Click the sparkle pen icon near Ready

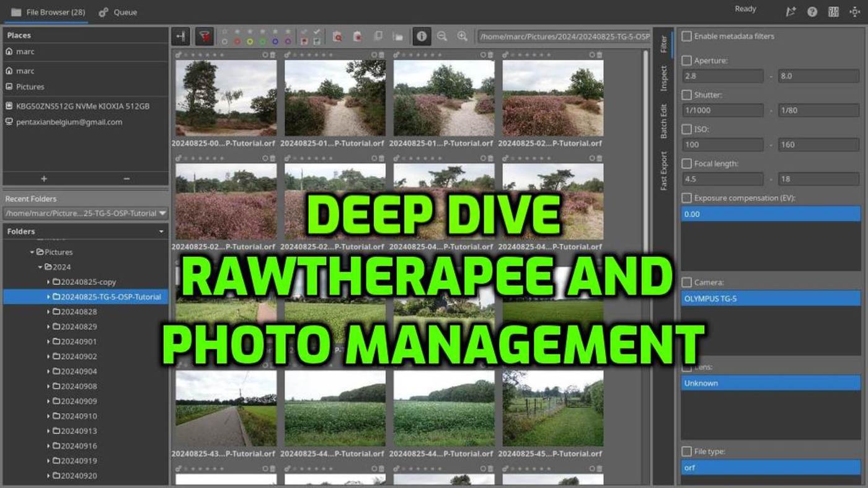790,12
